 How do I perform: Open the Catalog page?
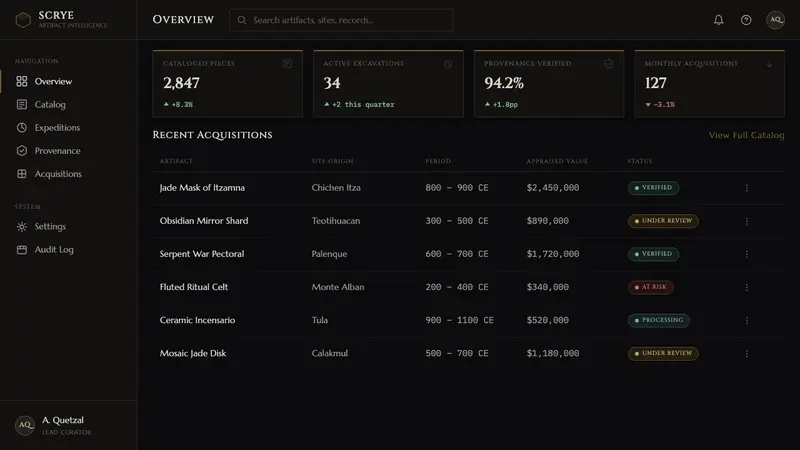coord(68,104)
